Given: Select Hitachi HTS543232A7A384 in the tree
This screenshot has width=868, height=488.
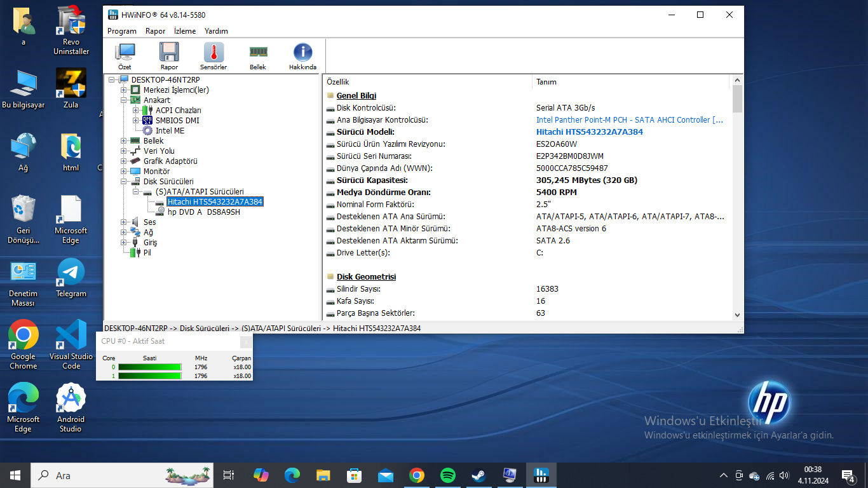Looking at the screenshot, I should 215,202.
